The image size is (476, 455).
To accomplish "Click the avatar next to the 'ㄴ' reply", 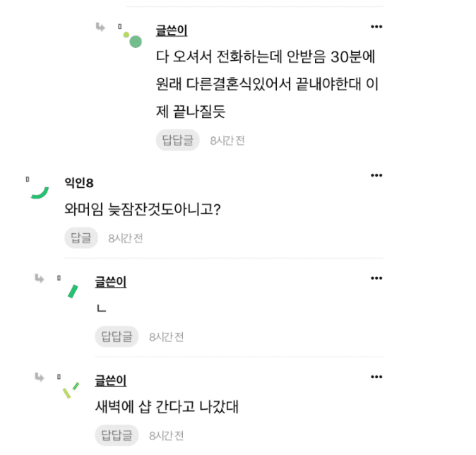I will point(72,290).
